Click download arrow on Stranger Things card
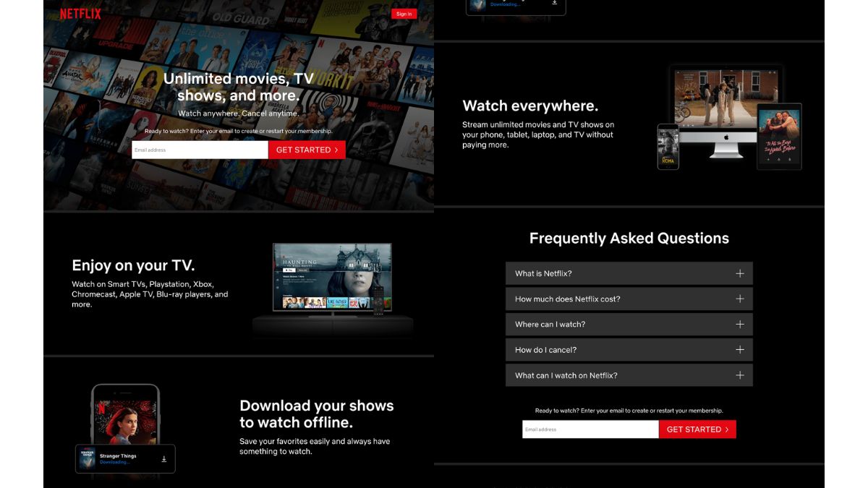 click(x=164, y=459)
